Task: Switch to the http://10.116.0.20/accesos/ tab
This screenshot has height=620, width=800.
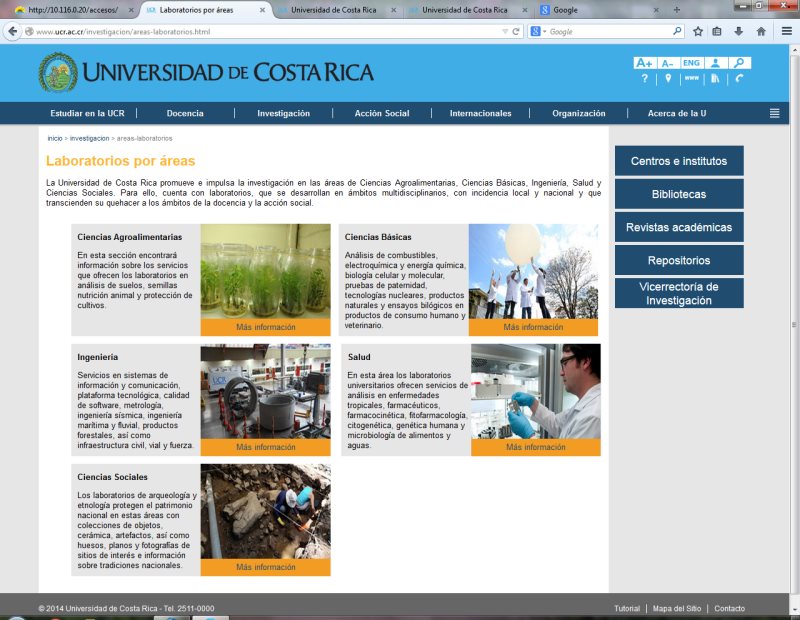Action: click(73, 10)
